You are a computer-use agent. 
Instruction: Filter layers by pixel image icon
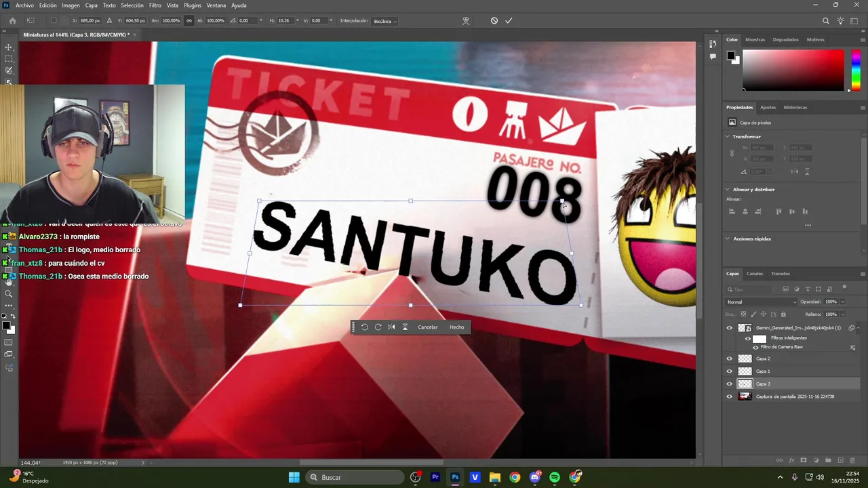coord(785,289)
